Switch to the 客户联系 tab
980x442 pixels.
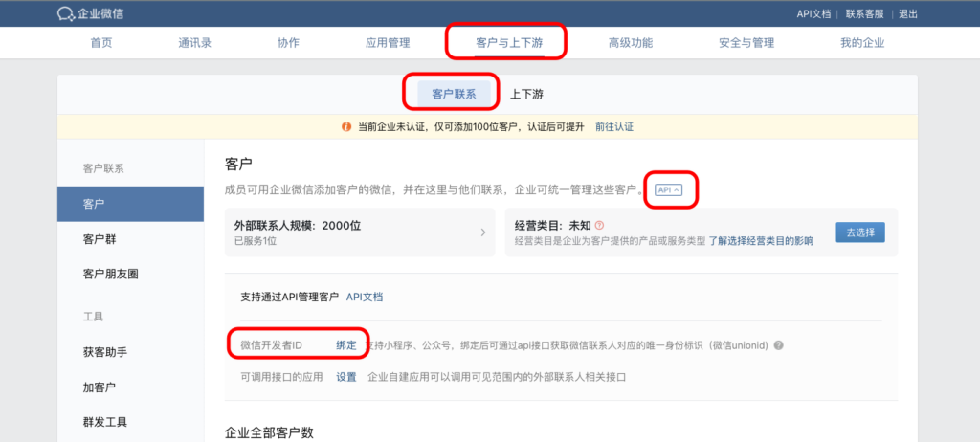[455, 95]
